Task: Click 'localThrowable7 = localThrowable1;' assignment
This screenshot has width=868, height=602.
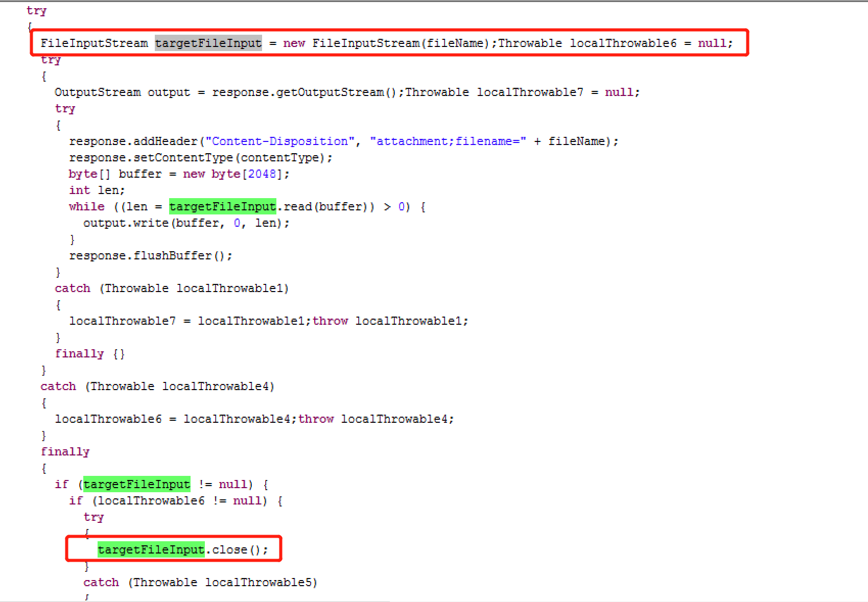Action: pyautogui.click(x=190, y=321)
